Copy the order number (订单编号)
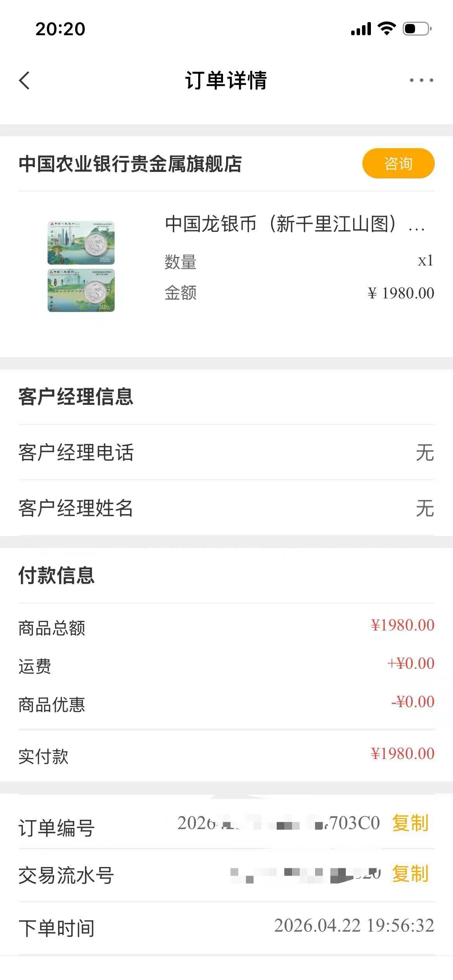453x980 pixels. (x=410, y=823)
